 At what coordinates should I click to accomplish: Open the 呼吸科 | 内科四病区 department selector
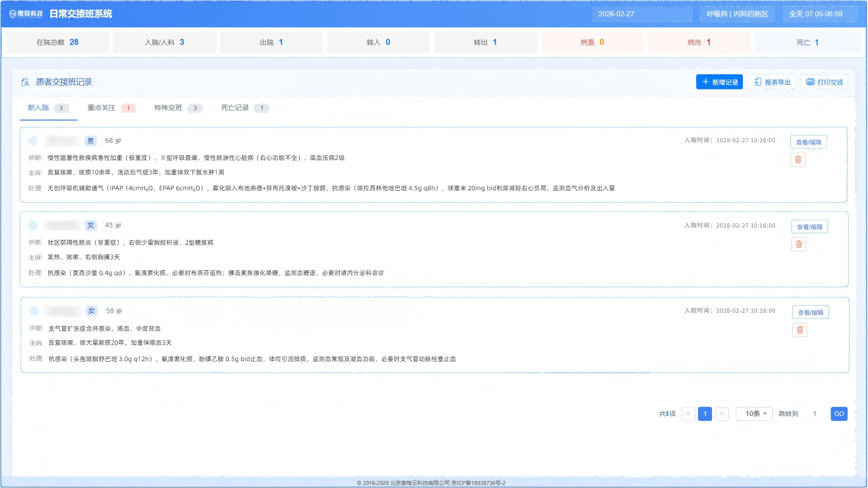tap(737, 14)
